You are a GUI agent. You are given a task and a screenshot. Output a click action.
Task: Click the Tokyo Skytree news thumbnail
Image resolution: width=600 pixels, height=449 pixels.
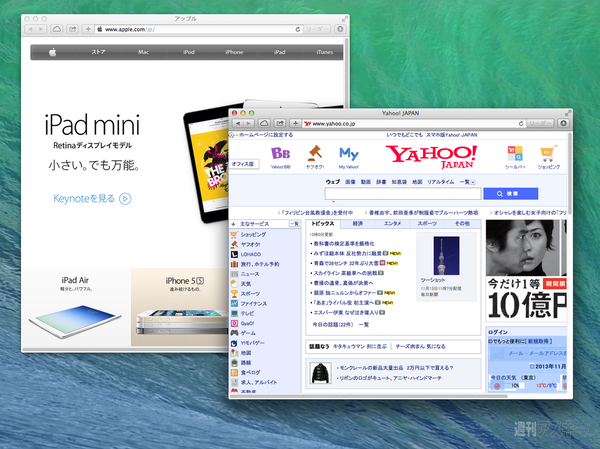(x=446, y=255)
